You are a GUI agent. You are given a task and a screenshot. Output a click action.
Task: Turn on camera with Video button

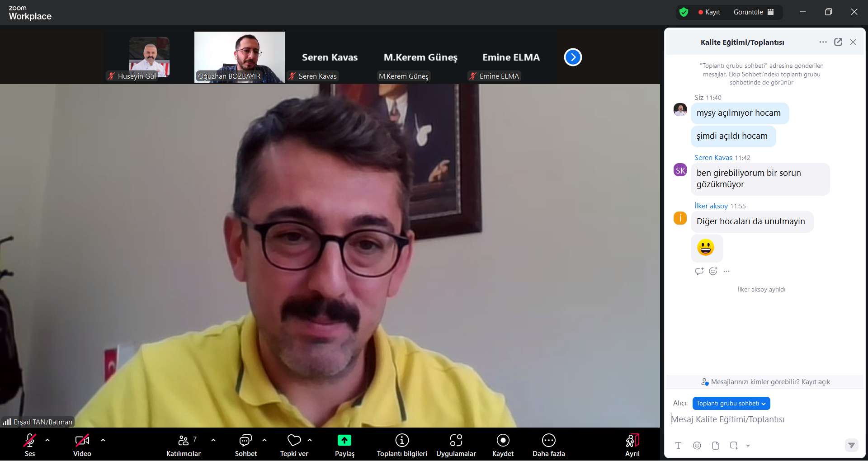[x=82, y=444]
